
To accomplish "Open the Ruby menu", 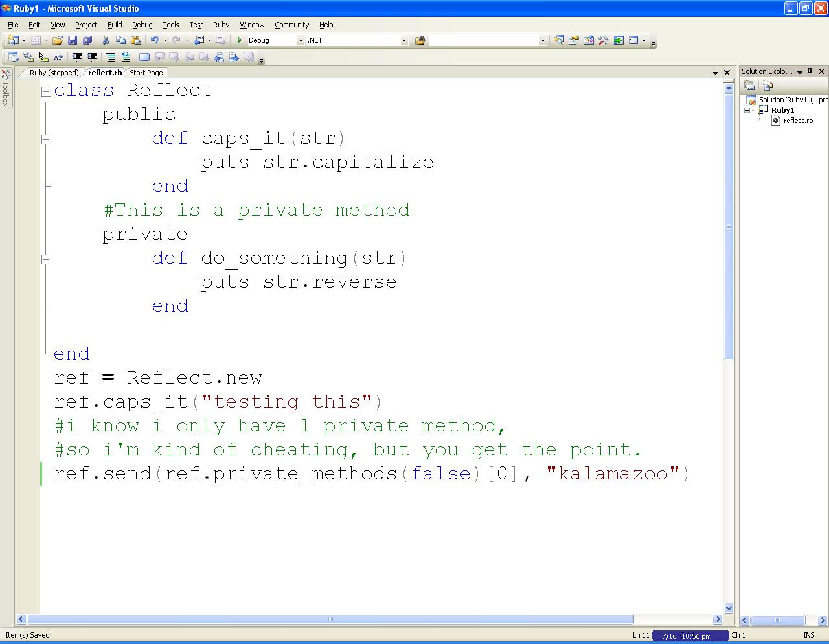I will coord(221,25).
